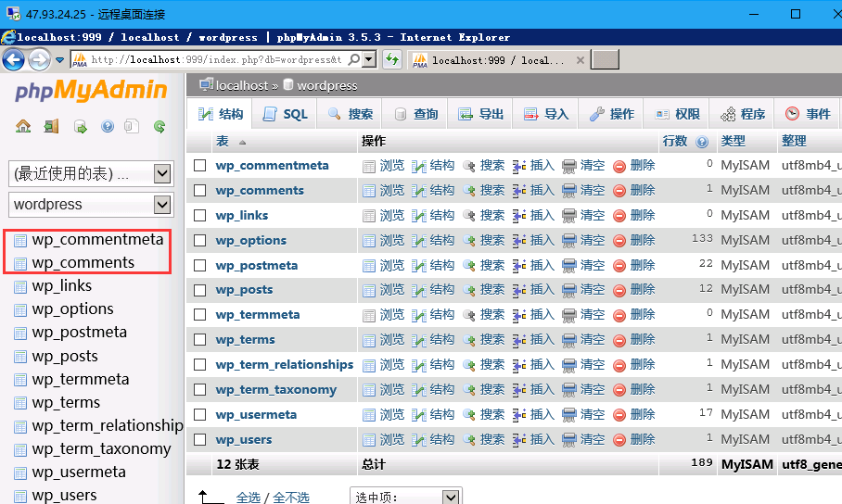Viewport: 842px width, 504px height.
Task: Open the SQL documentation page icon in sidebar
Action: [132, 127]
